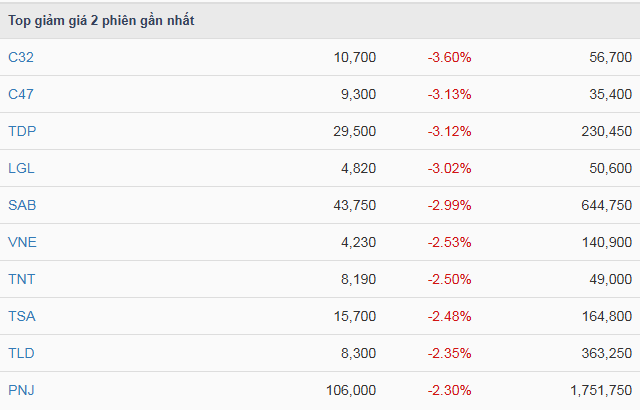Click PNJ's price of 106,000
The width and height of the screenshot is (640, 410).
(351, 390)
